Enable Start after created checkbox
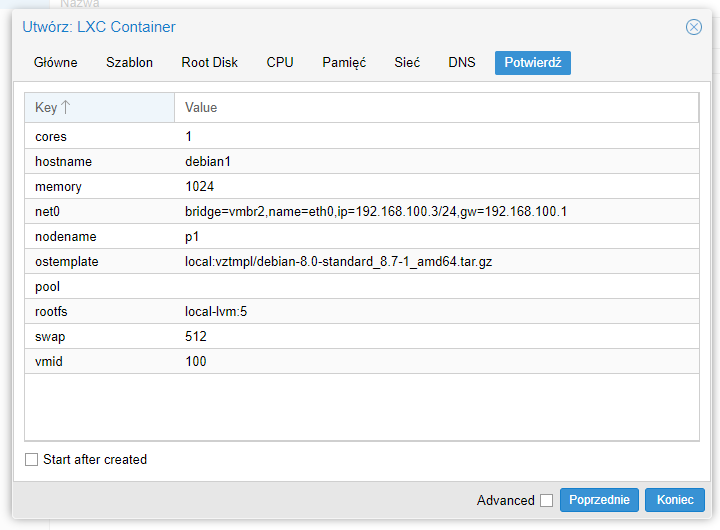Viewport: 720px width, 530px height. [x=32, y=460]
